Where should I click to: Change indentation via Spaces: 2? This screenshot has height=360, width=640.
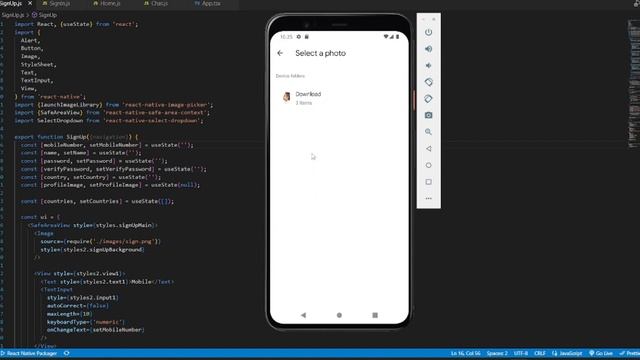point(497,353)
